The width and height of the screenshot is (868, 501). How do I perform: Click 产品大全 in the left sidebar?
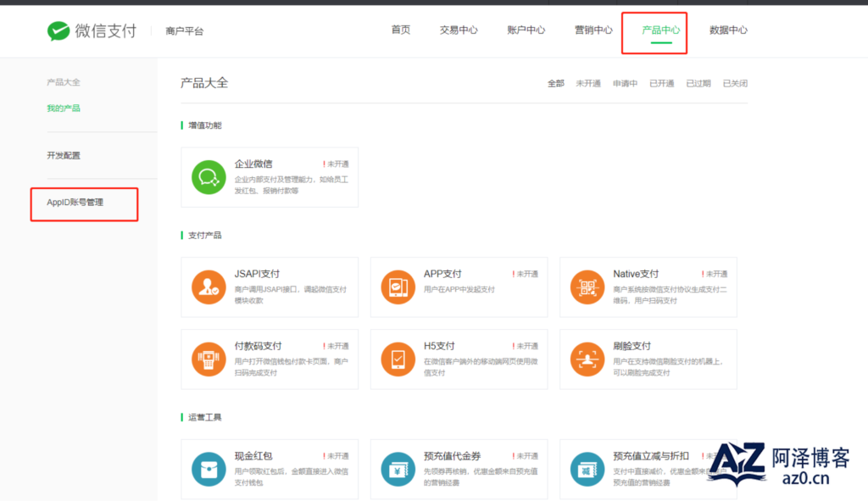(64, 82)
